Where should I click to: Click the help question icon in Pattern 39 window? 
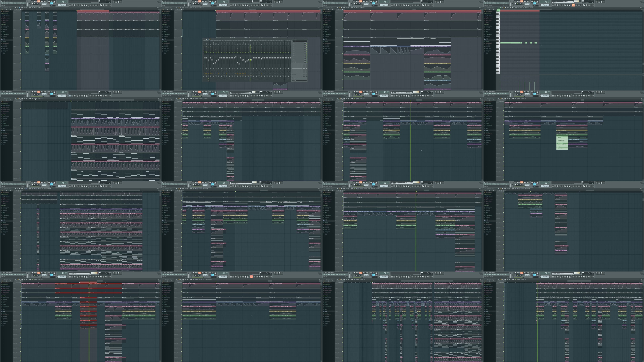(121, 2)
